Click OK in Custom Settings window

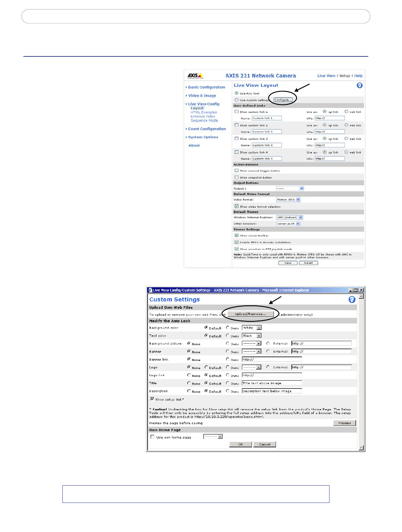click(241, 444)
